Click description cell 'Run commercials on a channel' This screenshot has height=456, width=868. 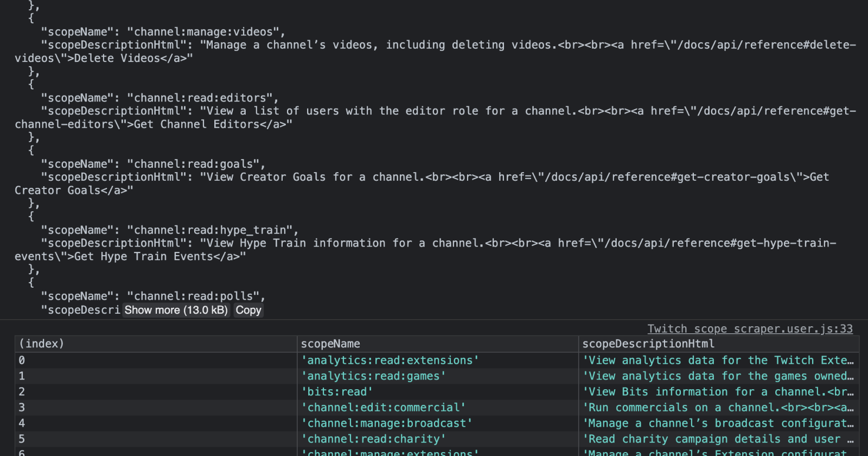coord(719,407)
